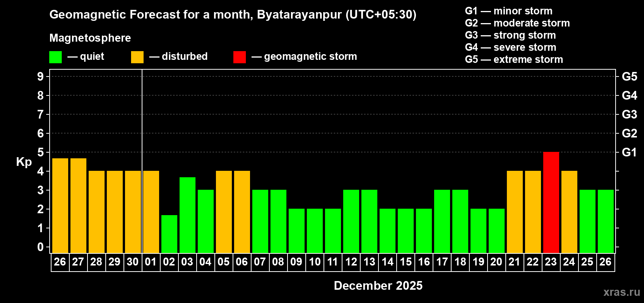
Task: Click the xras.ru watermark link
Action: pyautogui.click(x=622, y=292)
